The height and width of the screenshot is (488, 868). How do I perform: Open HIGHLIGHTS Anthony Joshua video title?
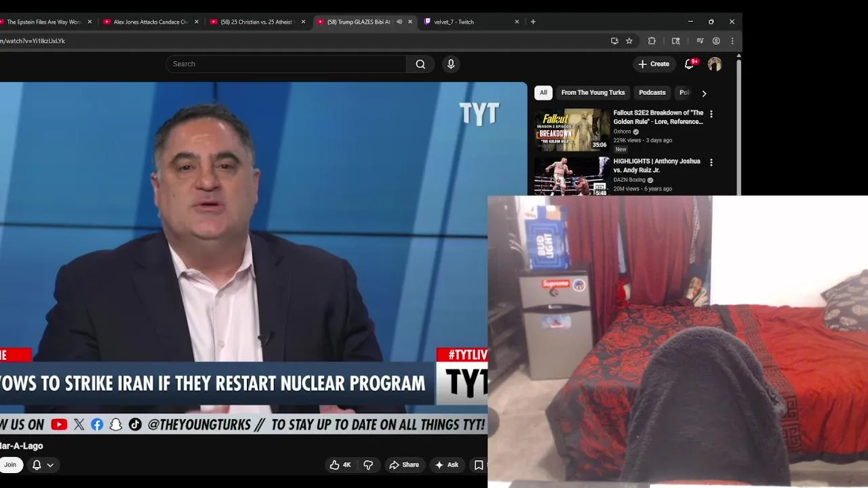[x=657, y=166]
